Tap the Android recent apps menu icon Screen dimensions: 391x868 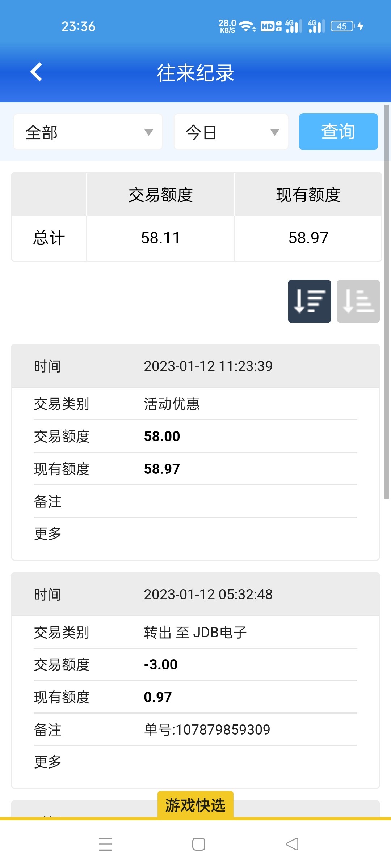[105, 844]
